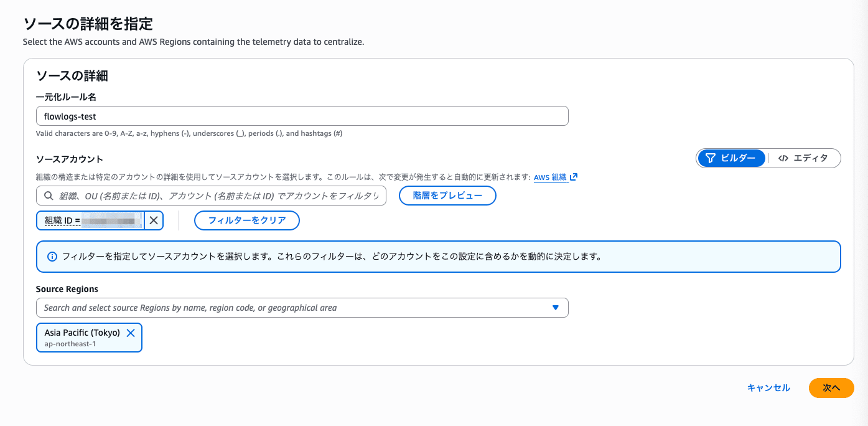Remove Asia Pacific (Tokyo) with its X icon
The width and height of the screenshot is (868, 426).
coord(131,333)
